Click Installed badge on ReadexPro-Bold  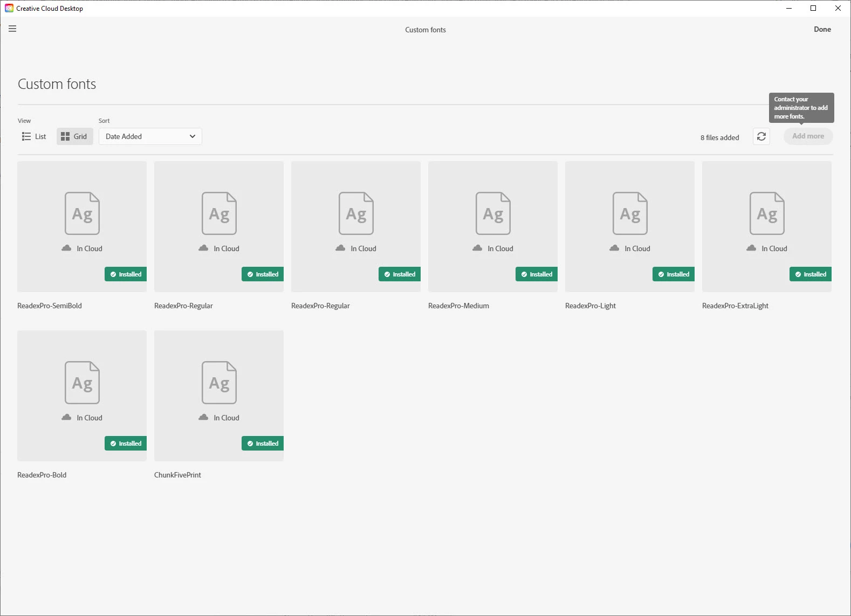tap(126, 444)
